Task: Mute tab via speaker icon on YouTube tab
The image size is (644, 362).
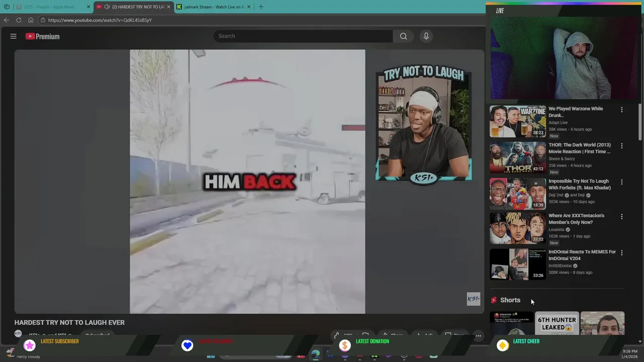Action: click(107, 7)
